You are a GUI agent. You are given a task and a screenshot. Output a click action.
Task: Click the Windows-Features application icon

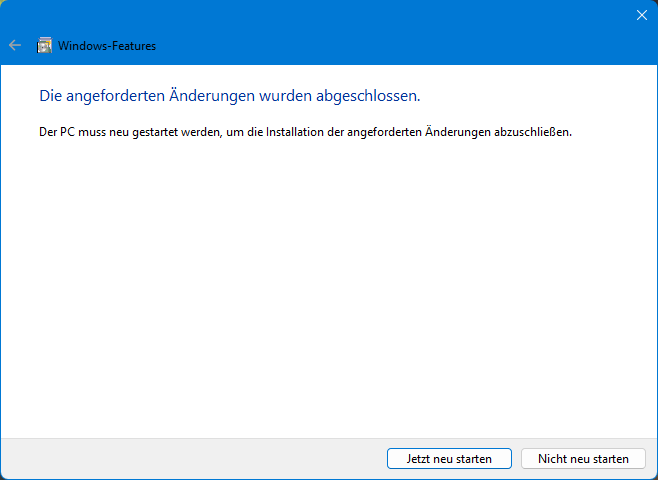pyautogui.click(x=44, y=45)
